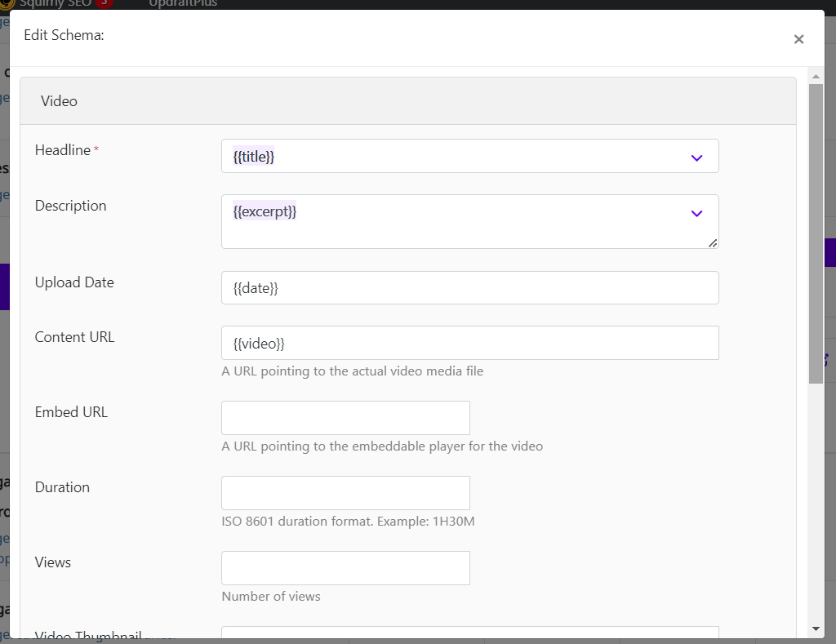The width and height of the screenshot is (836, 644).
Task: Click the dialog's vertical scrollbar thumb
Action: (816, 233)
